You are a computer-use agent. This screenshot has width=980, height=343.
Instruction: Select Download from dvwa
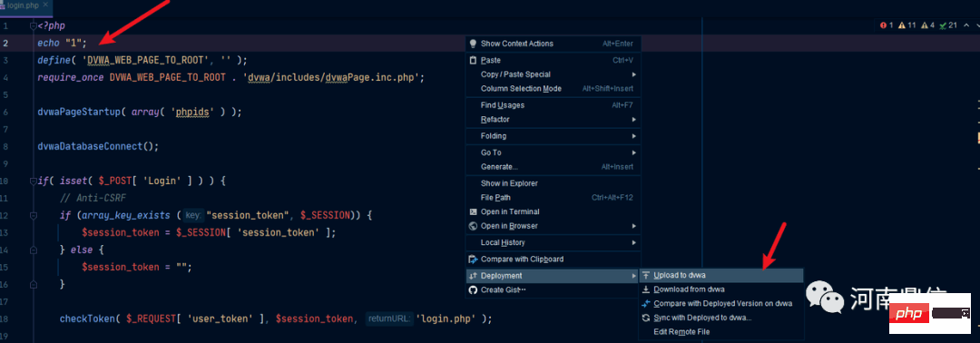(721, 289)
